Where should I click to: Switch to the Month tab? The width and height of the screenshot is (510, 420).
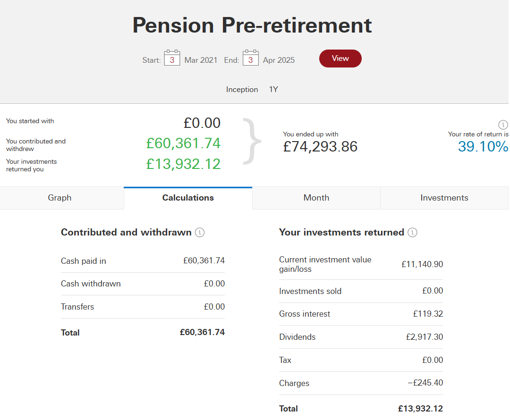coord(316,198)
